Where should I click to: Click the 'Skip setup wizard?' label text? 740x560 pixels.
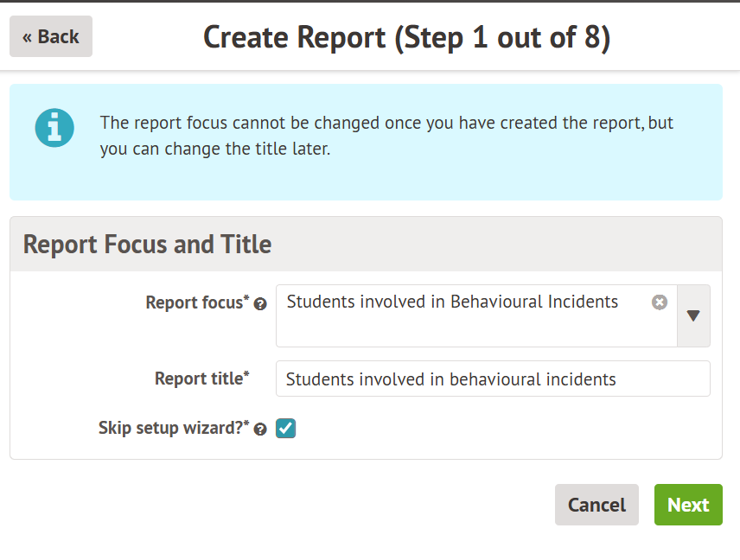173,429
